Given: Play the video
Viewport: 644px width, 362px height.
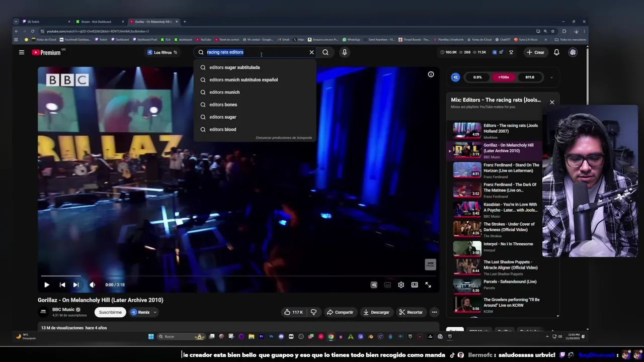Looking at the screenshot, I should pyautogui.click(x=46, y=285).
